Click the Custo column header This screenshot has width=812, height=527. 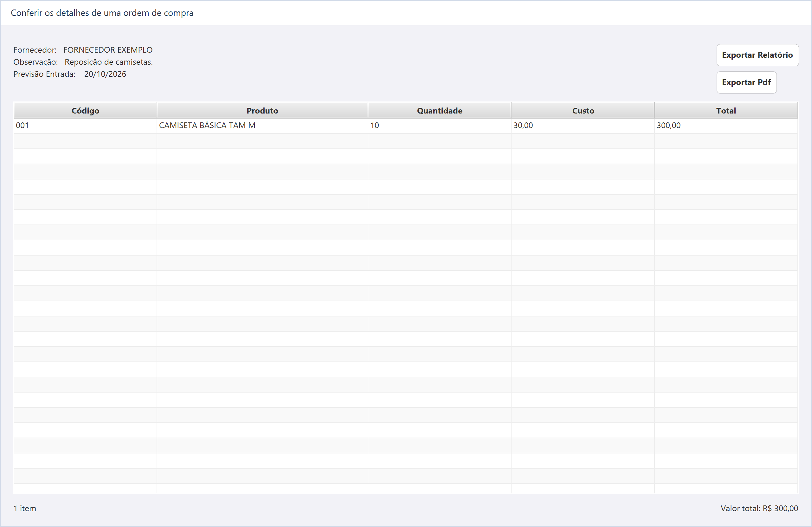tap(583, 111)
